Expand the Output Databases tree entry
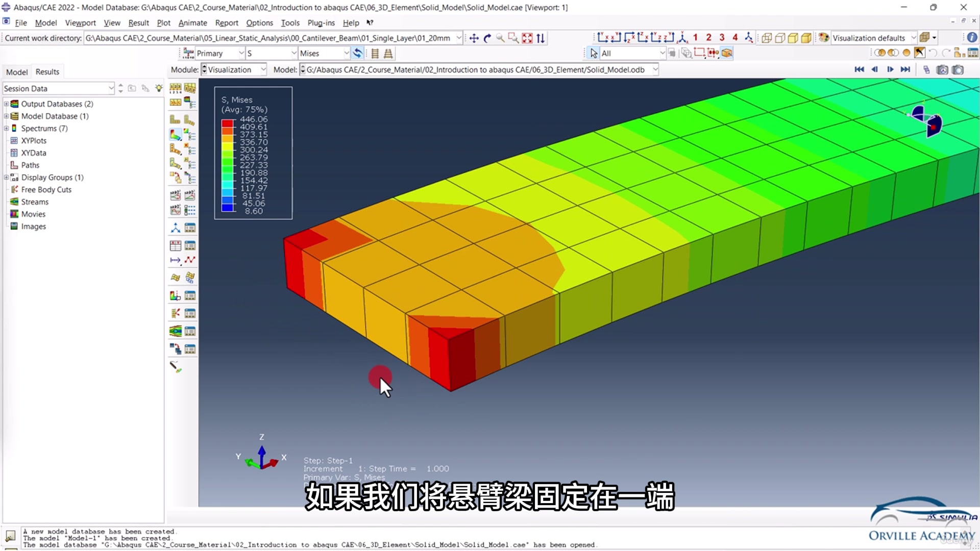Screen dimensions: 980x551 click(x=6, y=104)
